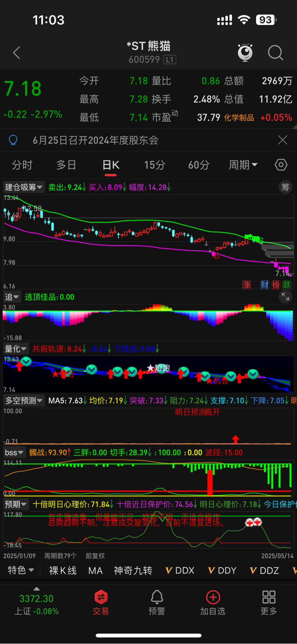The height and width of the screenshot is (644, 297).
Task: Switch to 15分 tab
Action: (155, 165)
